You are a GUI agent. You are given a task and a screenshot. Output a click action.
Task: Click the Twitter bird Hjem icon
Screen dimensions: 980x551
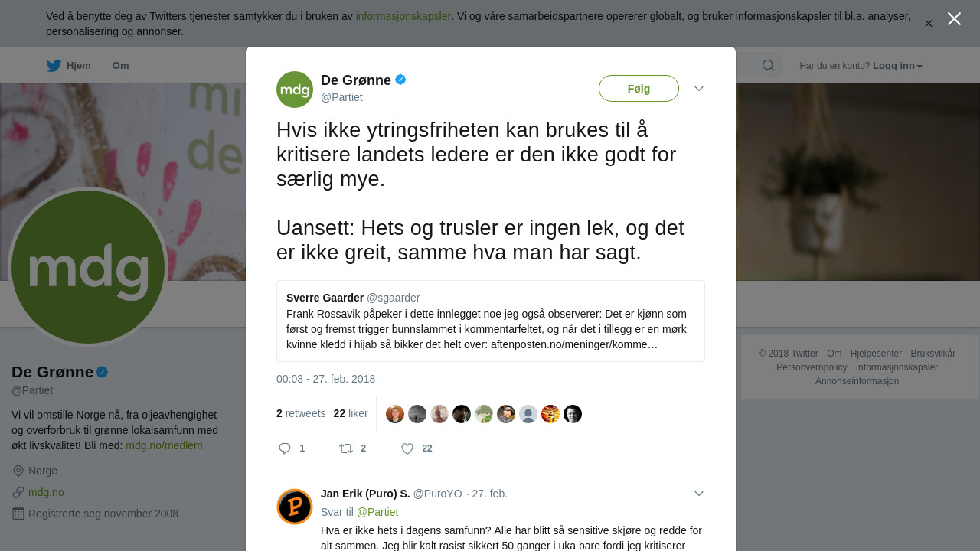click(54, 66)
